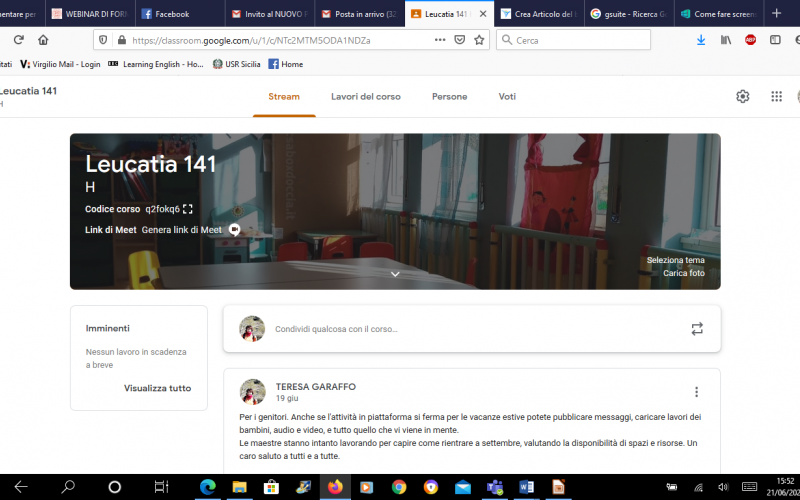The height and width of the screenshot is (500, 800).
Task: Click Visualizza tutto in Imminenti card
Action: tap(158, 388)
